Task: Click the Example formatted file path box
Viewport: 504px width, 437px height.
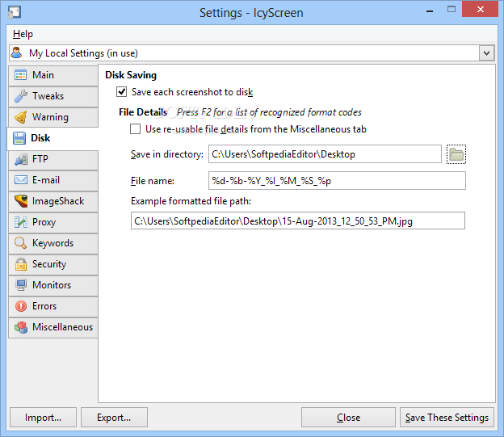Action: (x=298, y=221)
